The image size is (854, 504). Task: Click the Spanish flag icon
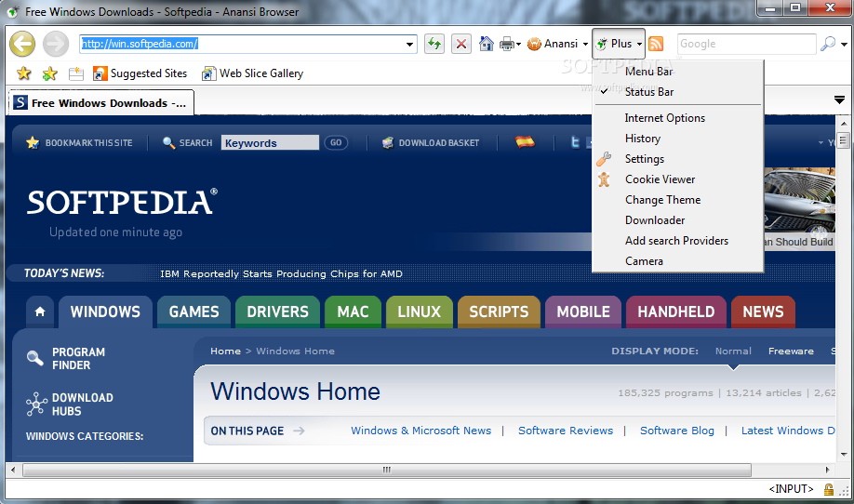[525, 141]
